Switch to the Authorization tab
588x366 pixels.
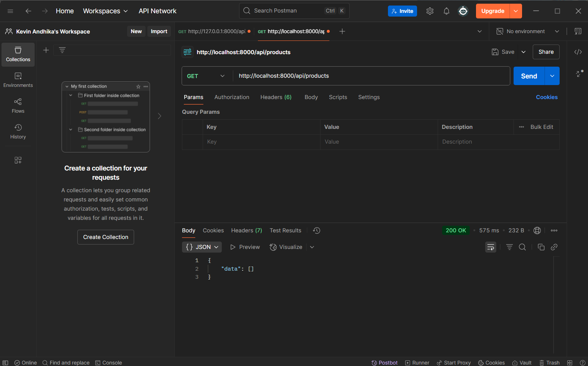click(232, 97)
